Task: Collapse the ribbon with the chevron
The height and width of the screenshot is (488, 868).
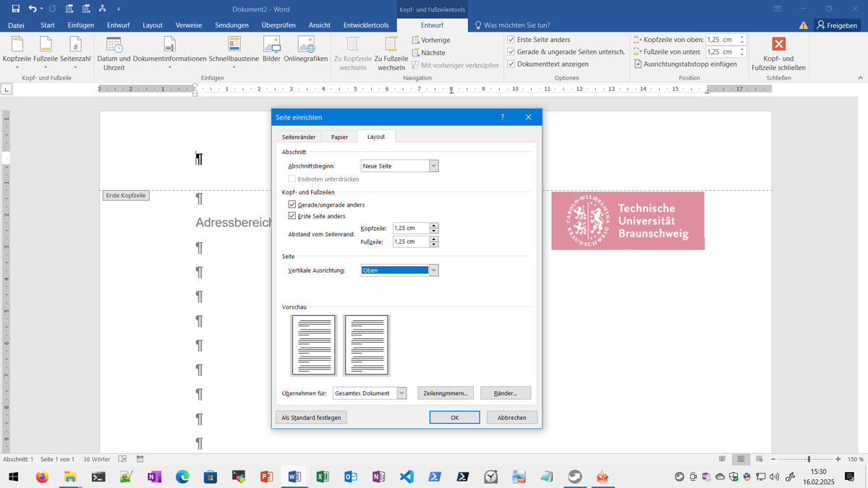Action: point(860,77)
